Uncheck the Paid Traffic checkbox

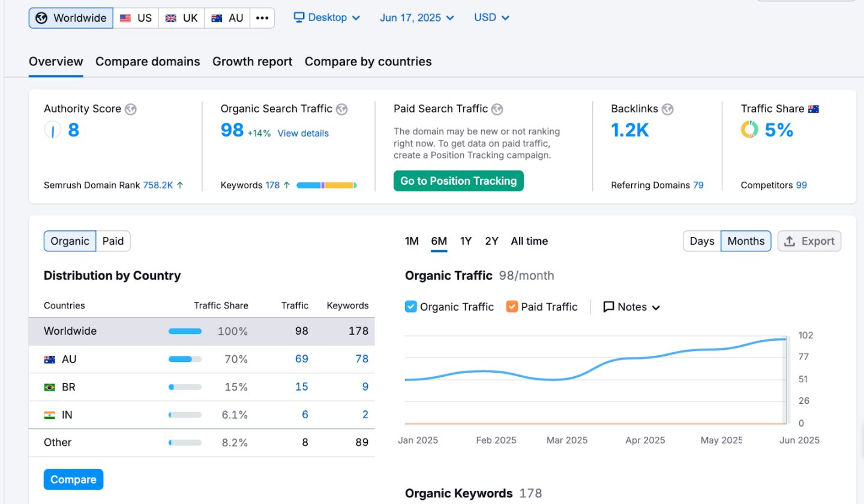(x=512, y=307)
